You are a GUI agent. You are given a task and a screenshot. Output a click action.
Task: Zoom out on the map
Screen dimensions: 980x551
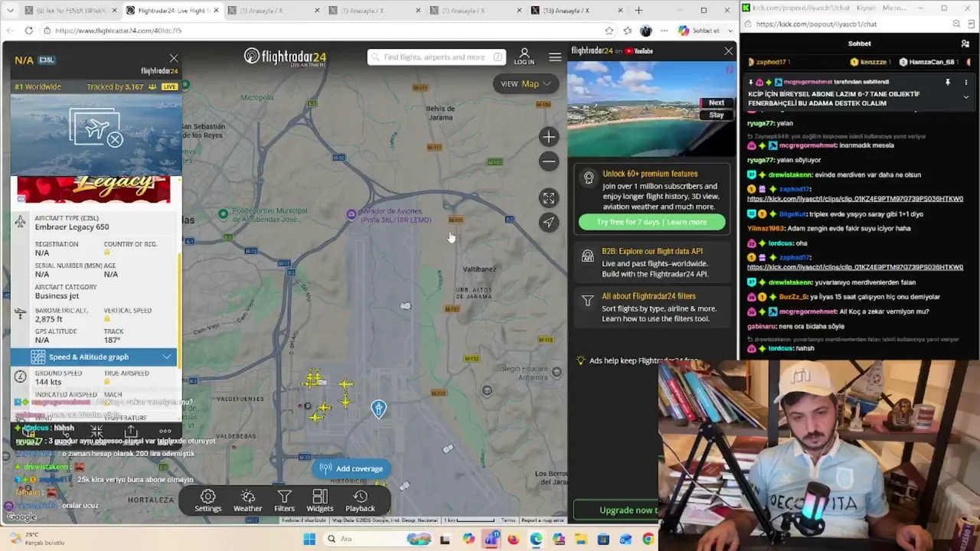(548, 161)
